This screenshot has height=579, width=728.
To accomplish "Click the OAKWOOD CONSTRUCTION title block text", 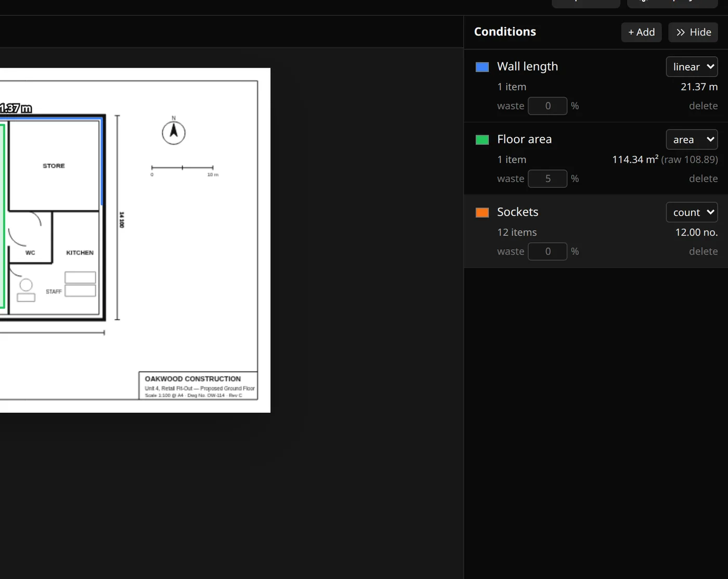I will click(192, 379).
